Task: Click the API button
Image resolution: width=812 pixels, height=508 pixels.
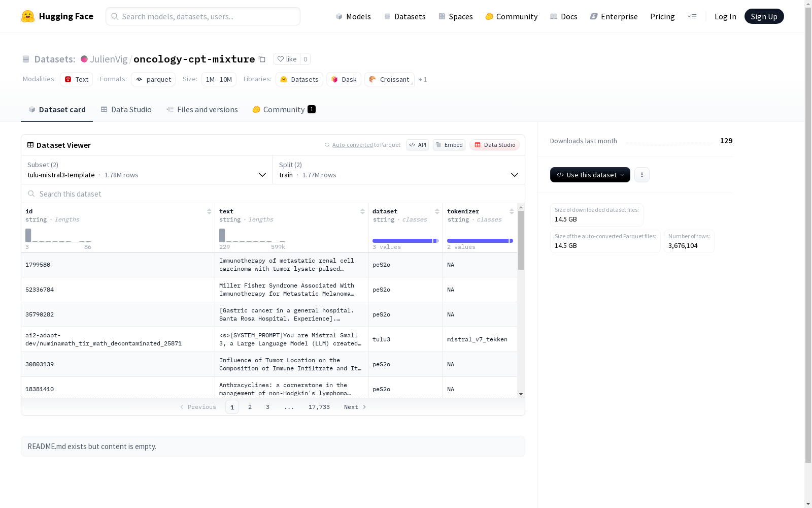Action: point(418,145)
